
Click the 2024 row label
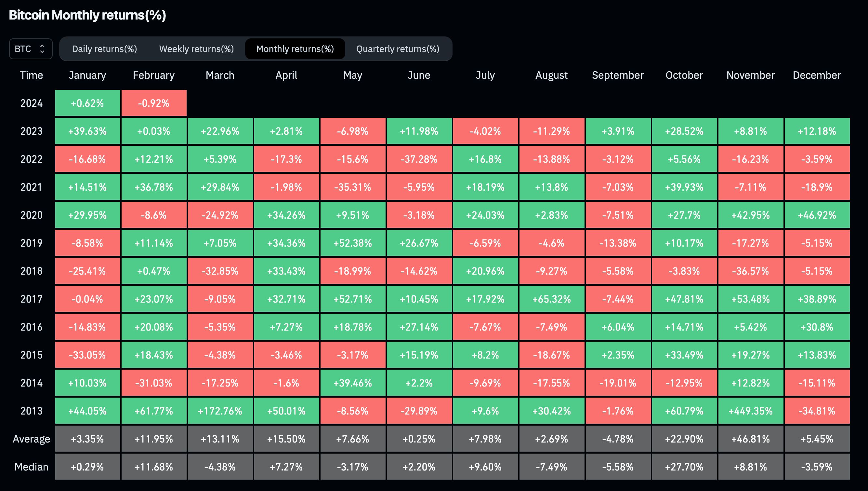pos(31,103)
